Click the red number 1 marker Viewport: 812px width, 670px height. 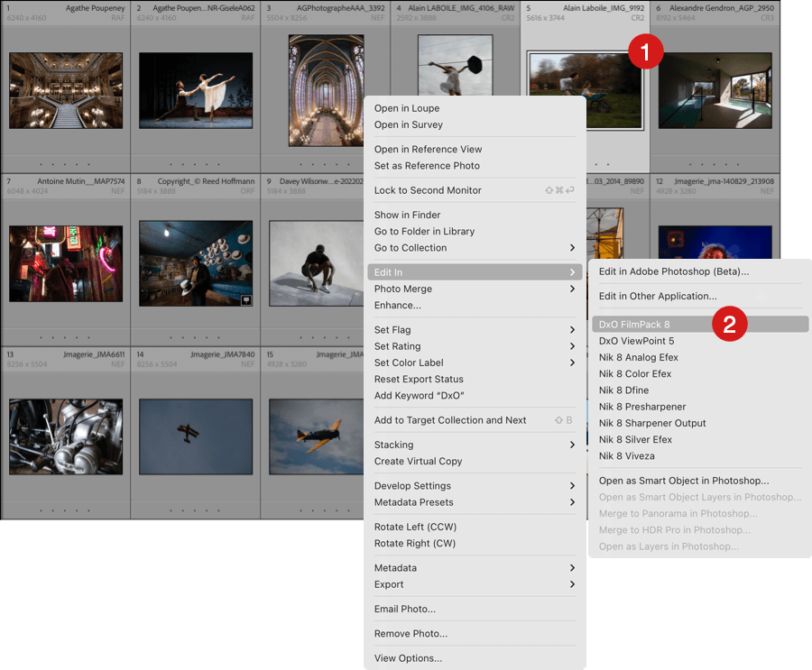point(645,52)
